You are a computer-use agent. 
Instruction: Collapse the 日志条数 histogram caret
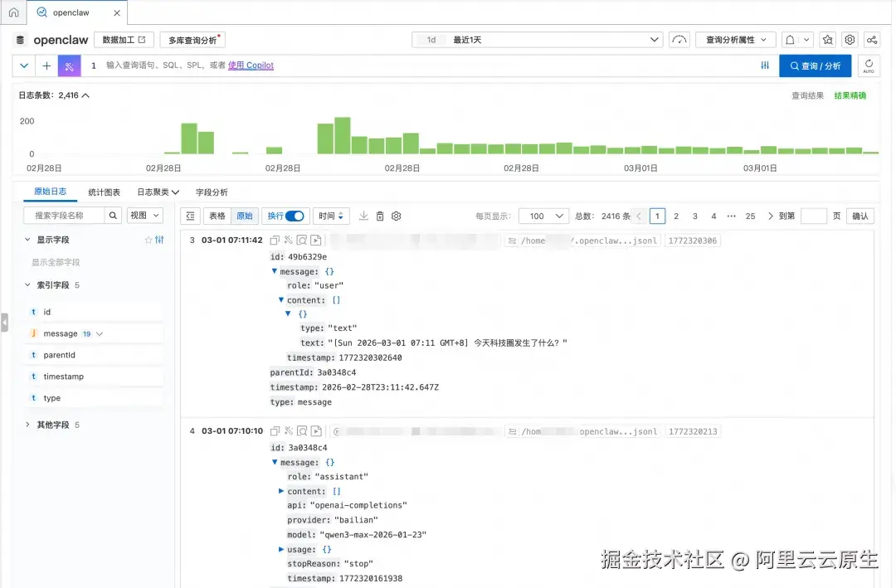[85, 95]
